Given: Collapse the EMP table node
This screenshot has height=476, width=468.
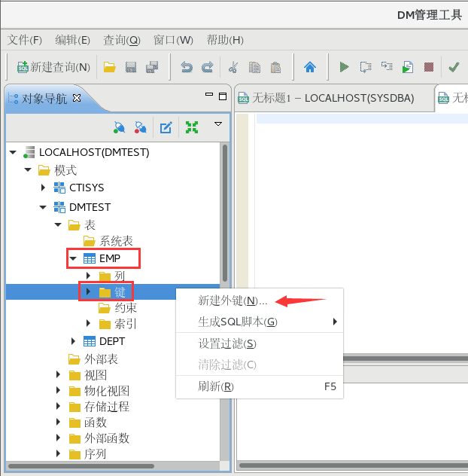Looking at the screenshot, I should pos(73,258).
